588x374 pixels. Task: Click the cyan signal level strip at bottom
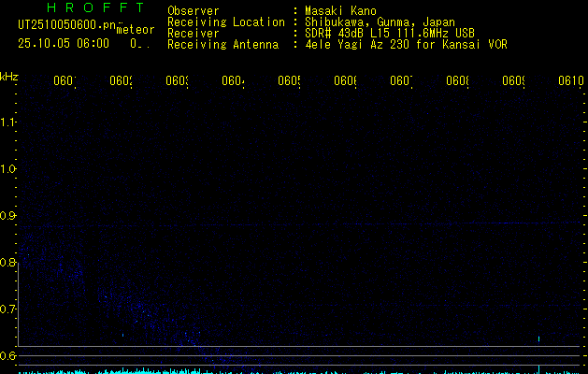pyautogui.click(x=280, y=371)
